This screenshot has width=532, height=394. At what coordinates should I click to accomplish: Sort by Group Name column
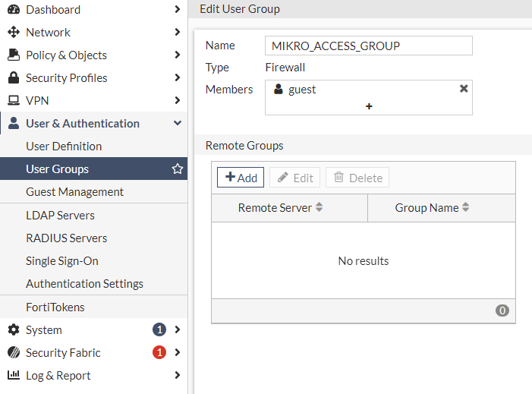pos(466,207)
